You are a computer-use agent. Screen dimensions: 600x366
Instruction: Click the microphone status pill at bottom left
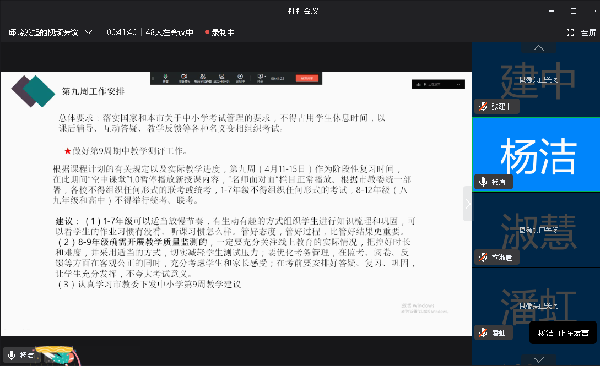(21, 355)
